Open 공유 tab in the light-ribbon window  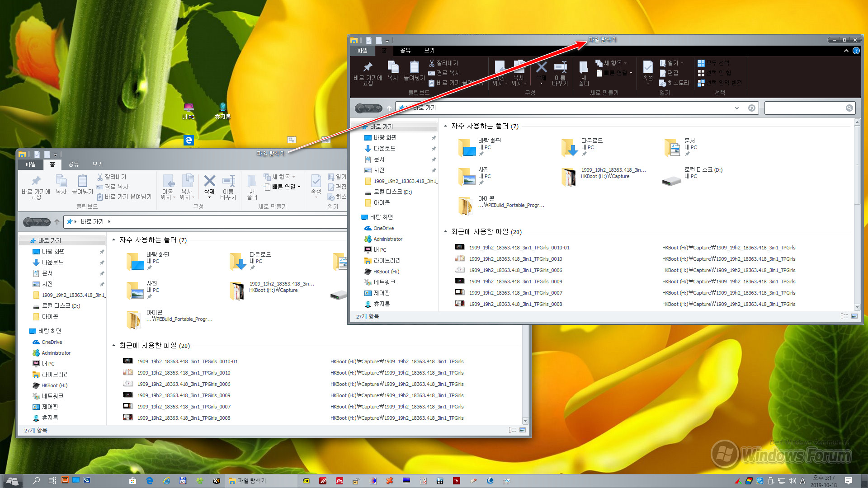(x=74, y=164)
